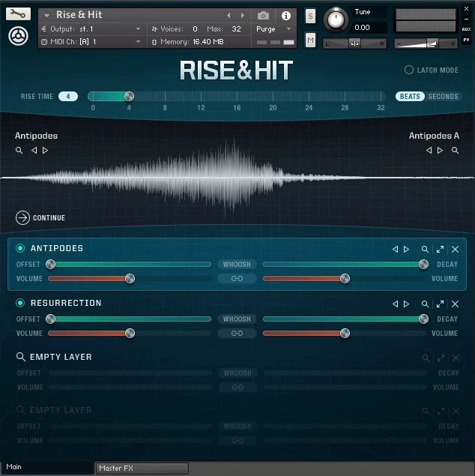This screenshot has height=476, width=475.
Task: Adjust Resurrection whoosh Volume slider
Action: 130,333
